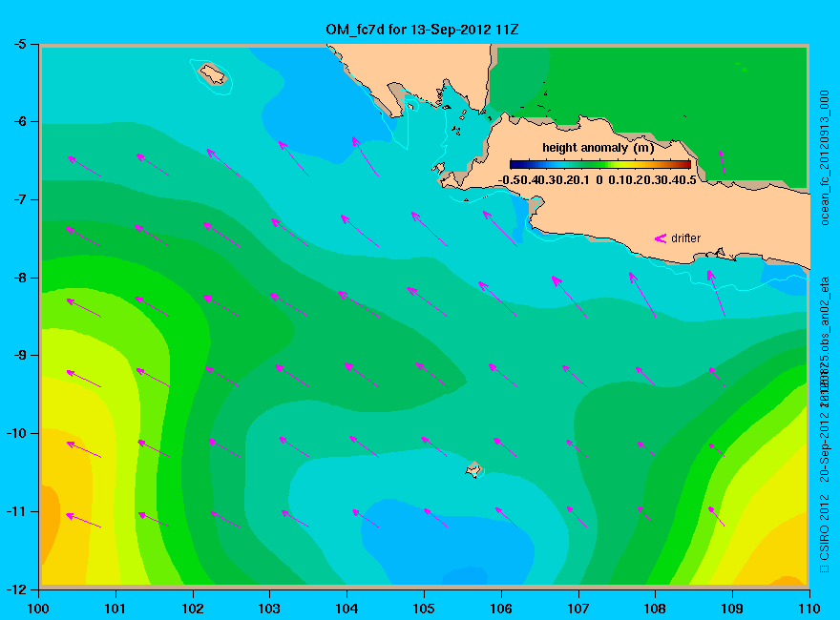Click the latitude label -9
Viewport: 840px width, 620px height.
tap(19, 356)
